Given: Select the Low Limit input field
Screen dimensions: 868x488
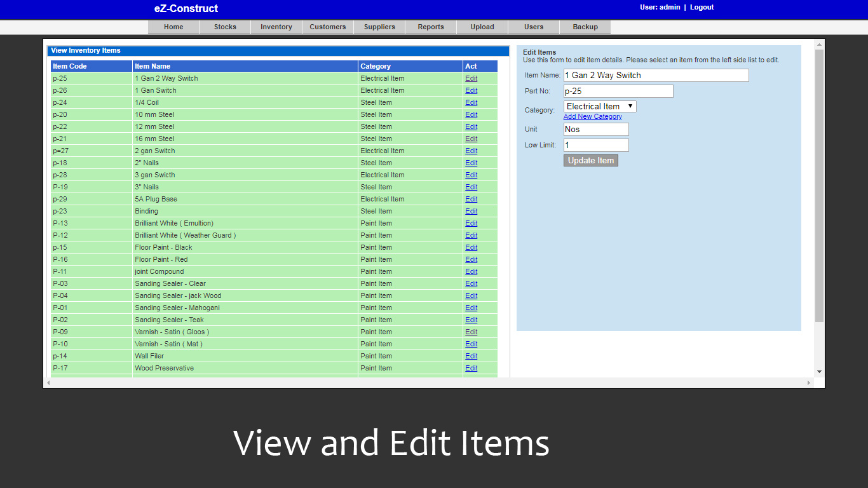Looking at the screenshot, I should pos(596,145).
